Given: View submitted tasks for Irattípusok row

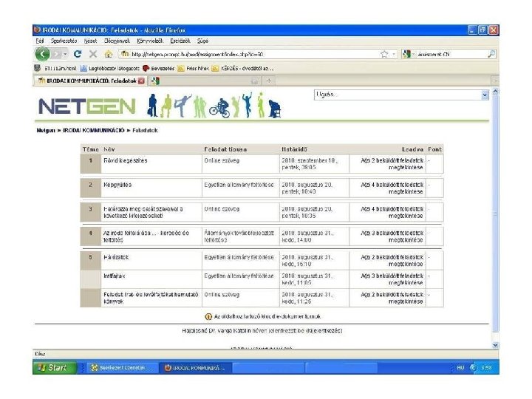Looking at the screenshot, I should click(392, 279).
